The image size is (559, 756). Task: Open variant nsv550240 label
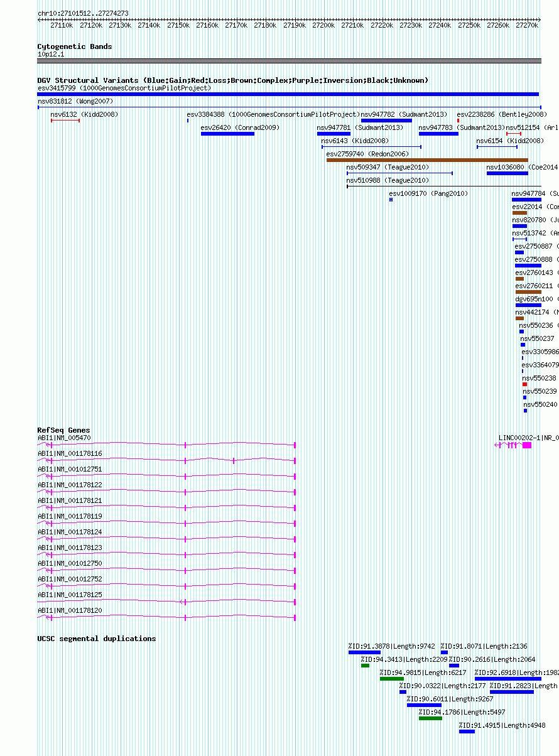540,404
